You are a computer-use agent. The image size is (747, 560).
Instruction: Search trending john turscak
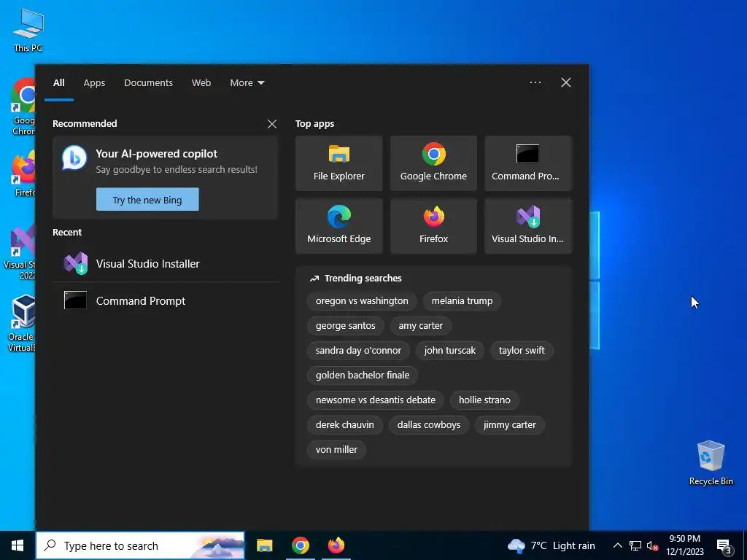point(449,351)
